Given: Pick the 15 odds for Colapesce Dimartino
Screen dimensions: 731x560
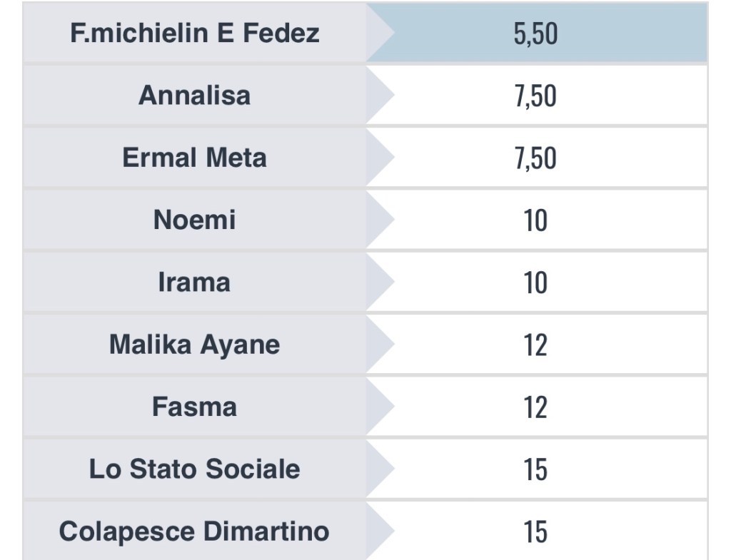Looking at the screenshot, I should 535,531.
